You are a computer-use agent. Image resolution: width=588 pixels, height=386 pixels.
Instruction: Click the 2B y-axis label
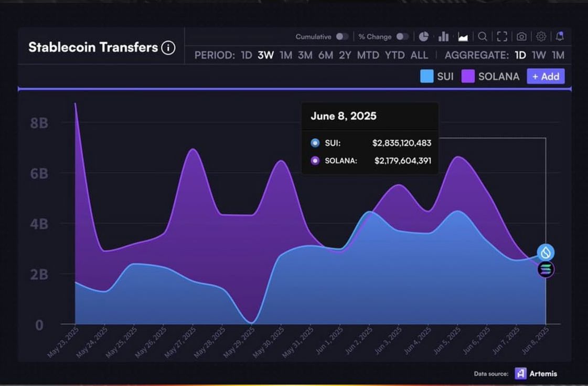click(x=39, y=275)
